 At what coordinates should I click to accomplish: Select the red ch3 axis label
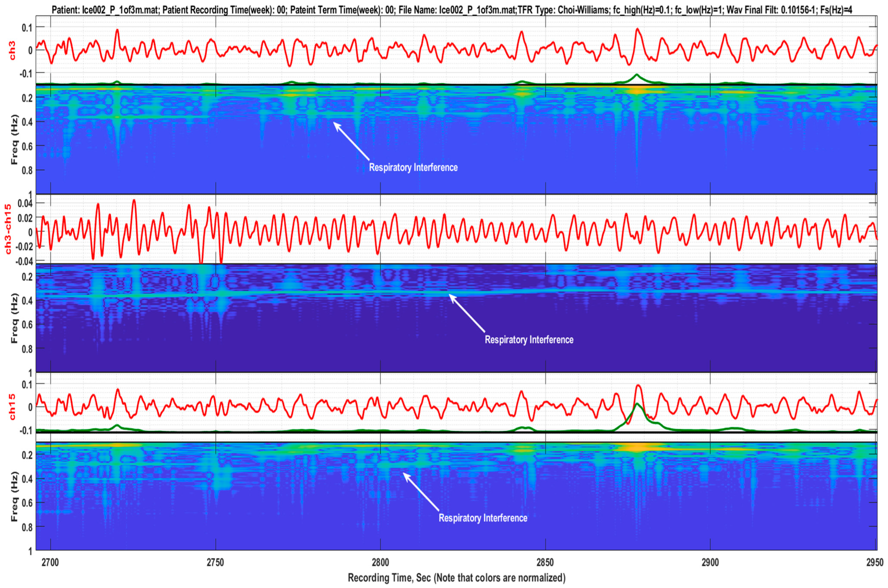pyautogui.click(x=12, y=51)
